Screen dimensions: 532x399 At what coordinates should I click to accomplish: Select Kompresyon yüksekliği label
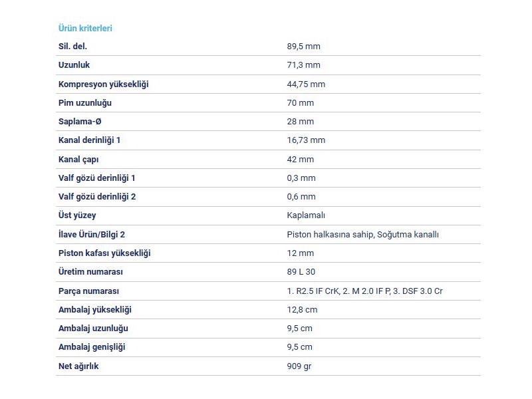(x=104, y=84)
